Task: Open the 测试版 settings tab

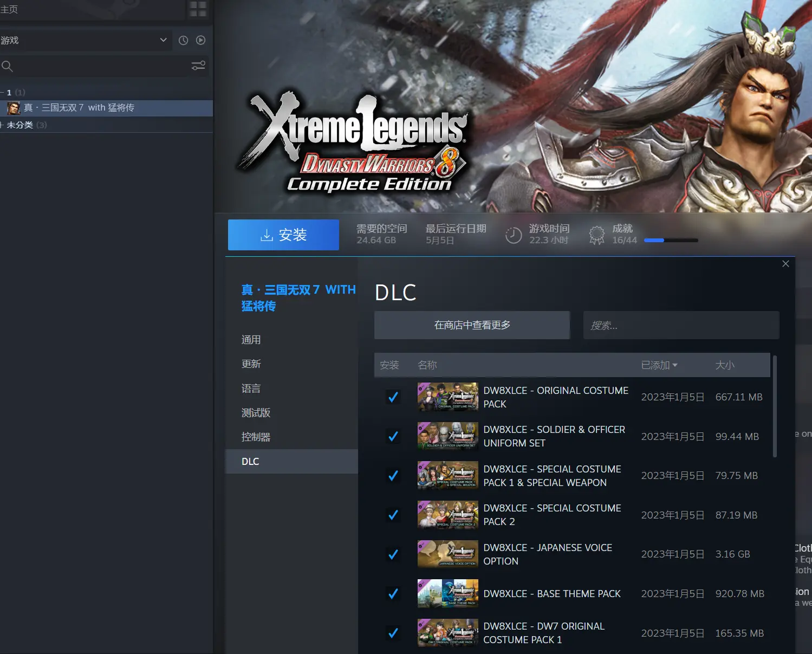Action: (291, 413)
